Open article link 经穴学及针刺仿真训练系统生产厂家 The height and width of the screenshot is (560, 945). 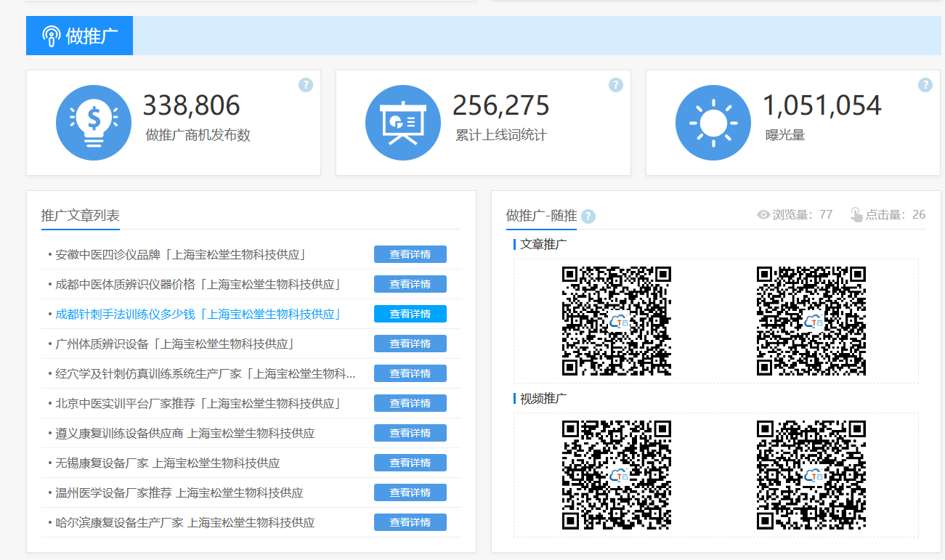click(206, 373)
